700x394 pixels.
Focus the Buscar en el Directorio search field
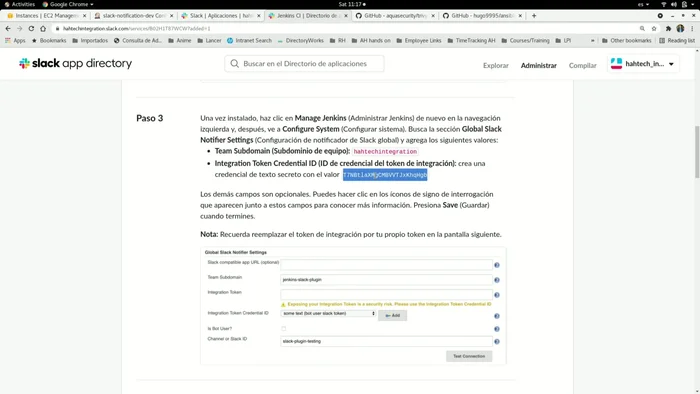point(304,64)
